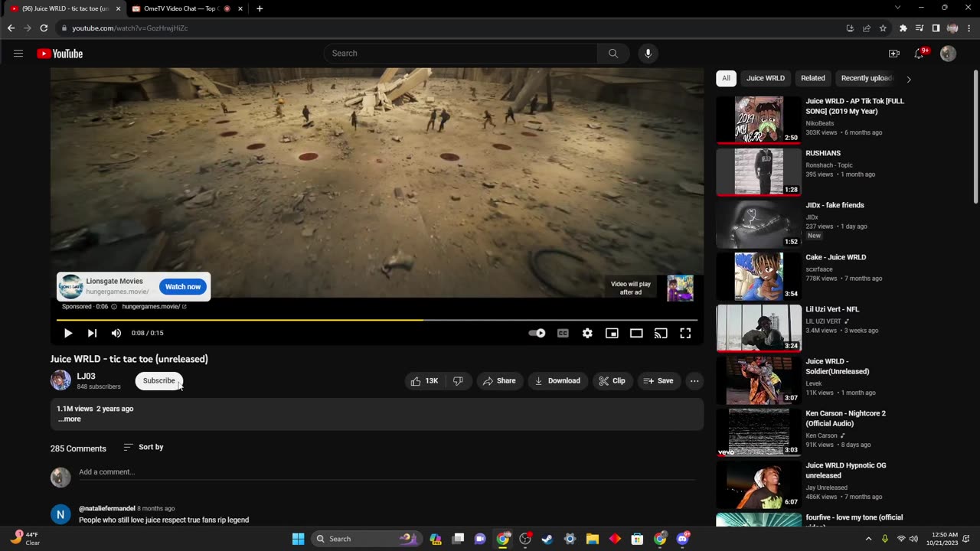Image resolution: width=980 pixels, height=551 pixels.
Task: Expand description with ...more
Action: coord(70,419)
